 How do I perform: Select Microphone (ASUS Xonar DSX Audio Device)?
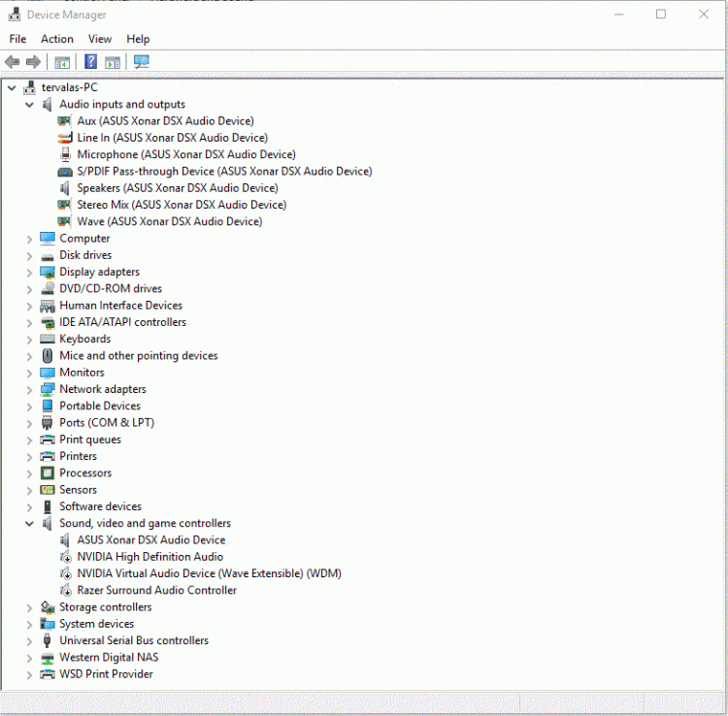[x=186, y=154]
